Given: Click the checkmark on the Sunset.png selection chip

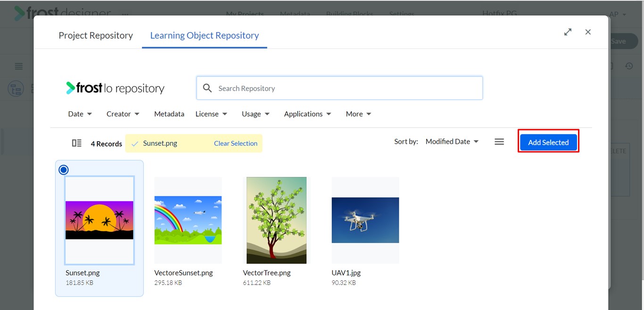Looking at the screenshot, I should tap(135, 143).
